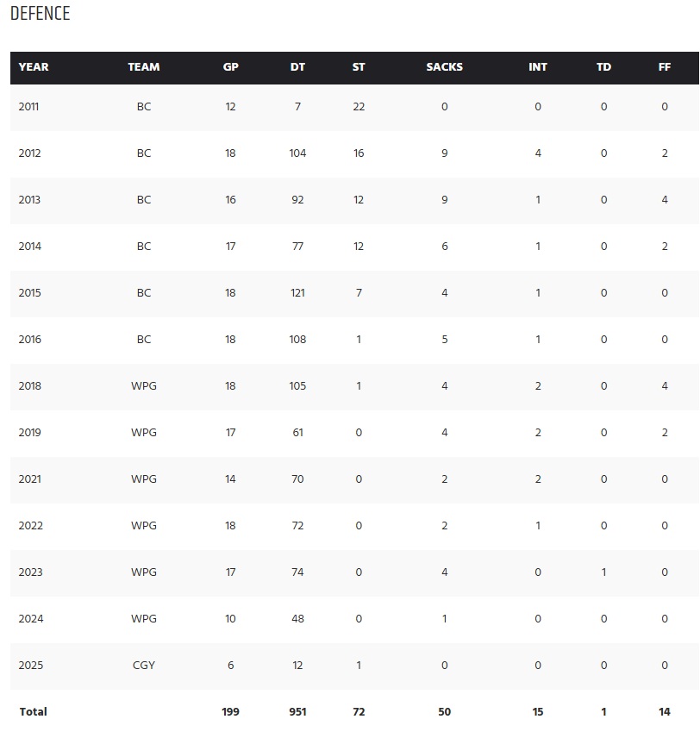Sort by the GP column header

coord(230,67)
